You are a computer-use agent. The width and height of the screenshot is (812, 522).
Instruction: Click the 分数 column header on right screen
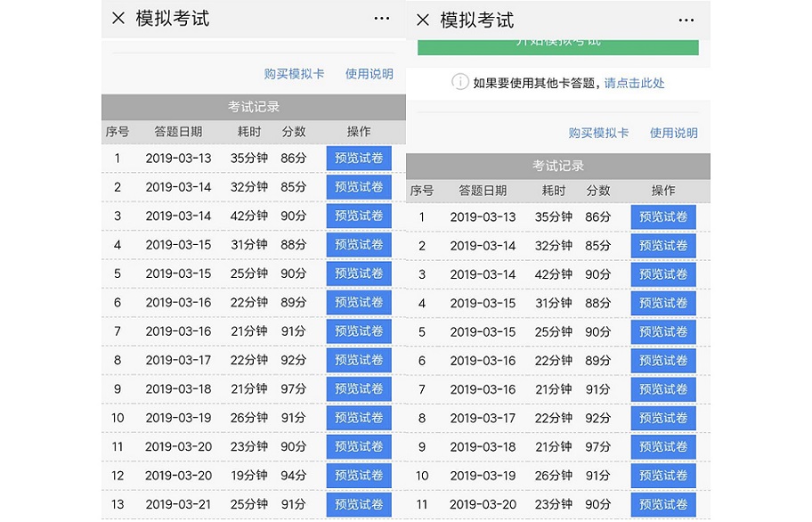click(598, 191)
